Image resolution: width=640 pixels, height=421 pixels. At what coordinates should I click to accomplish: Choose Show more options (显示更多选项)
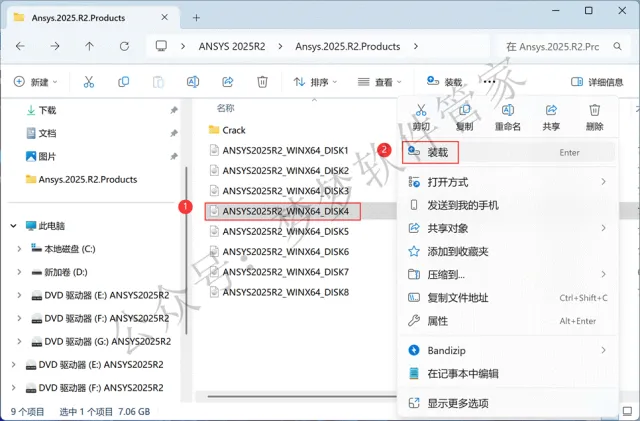[509, 403]
